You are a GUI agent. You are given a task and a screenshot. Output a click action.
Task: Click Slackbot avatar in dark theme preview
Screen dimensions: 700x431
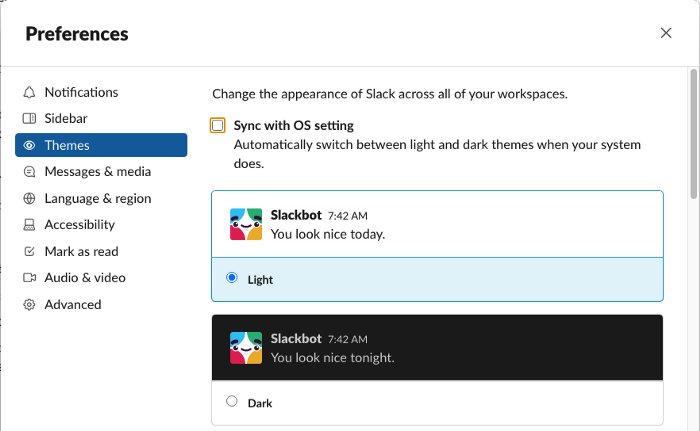[246, 348]
